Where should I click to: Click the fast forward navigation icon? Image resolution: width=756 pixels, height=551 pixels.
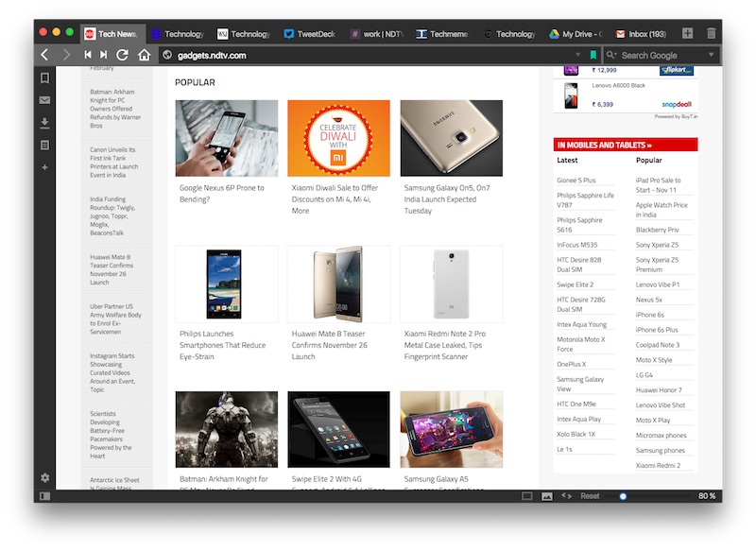[x=104, y=55]
